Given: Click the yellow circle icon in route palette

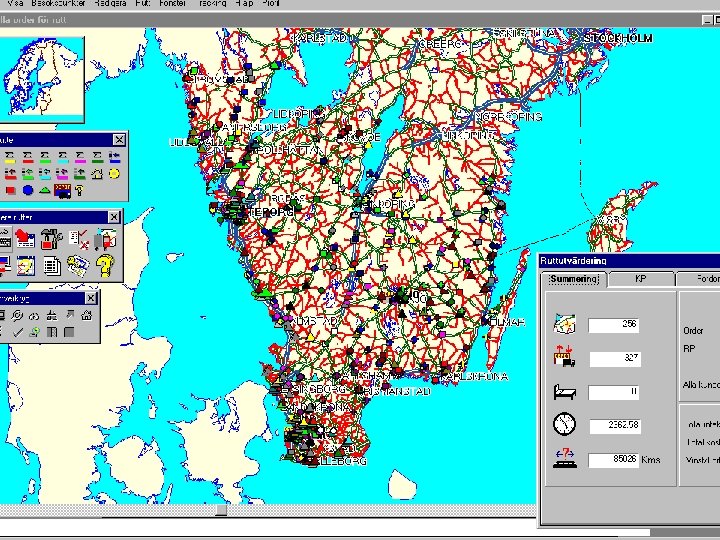Looking at the screenshot, I should (114, 174).
